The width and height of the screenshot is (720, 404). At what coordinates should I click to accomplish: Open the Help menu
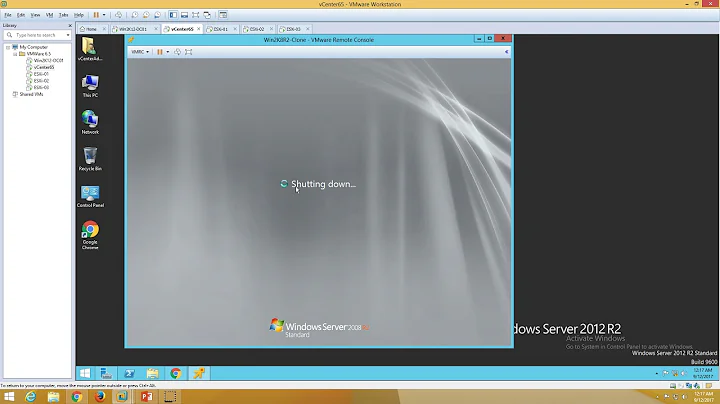click(79, 15)
